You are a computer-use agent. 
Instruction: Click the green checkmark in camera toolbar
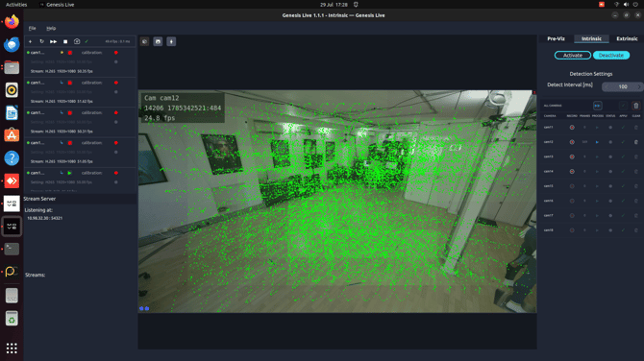[x=87, y=41]
